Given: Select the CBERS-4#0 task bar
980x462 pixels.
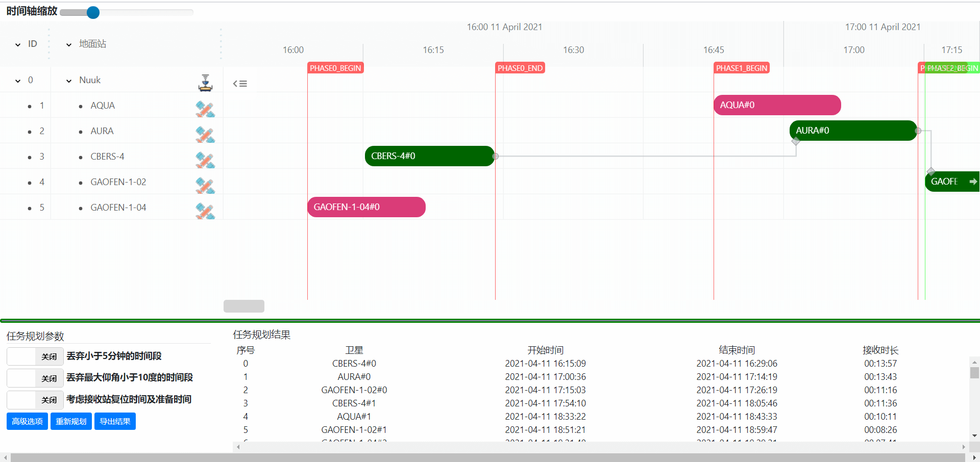Looking at the screenshot, I should [429, 156].
